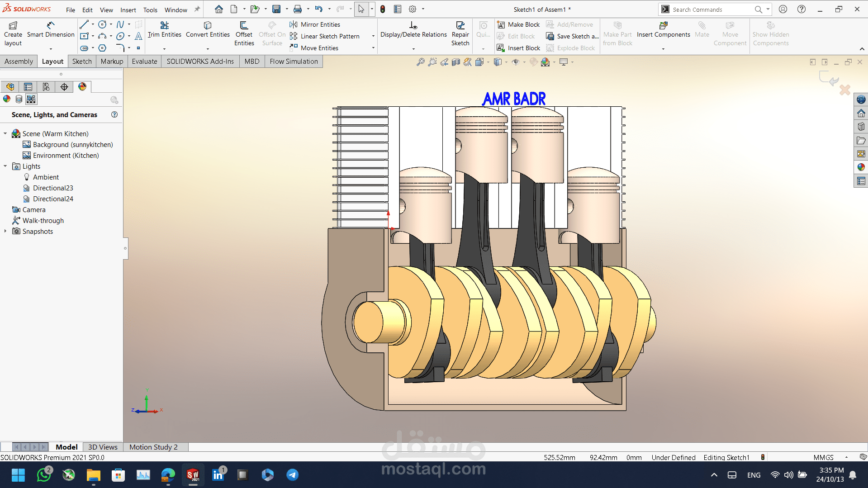Expand the Linear Sketch Pattern dropdown
The width and height of the screenshot is (868, 488).
[x=373, y=36]
